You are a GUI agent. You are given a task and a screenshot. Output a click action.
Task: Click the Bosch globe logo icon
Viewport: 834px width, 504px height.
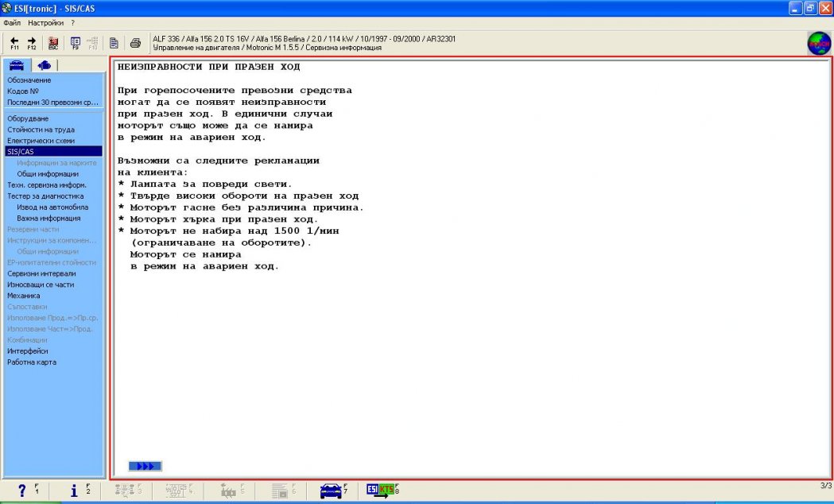818,43
